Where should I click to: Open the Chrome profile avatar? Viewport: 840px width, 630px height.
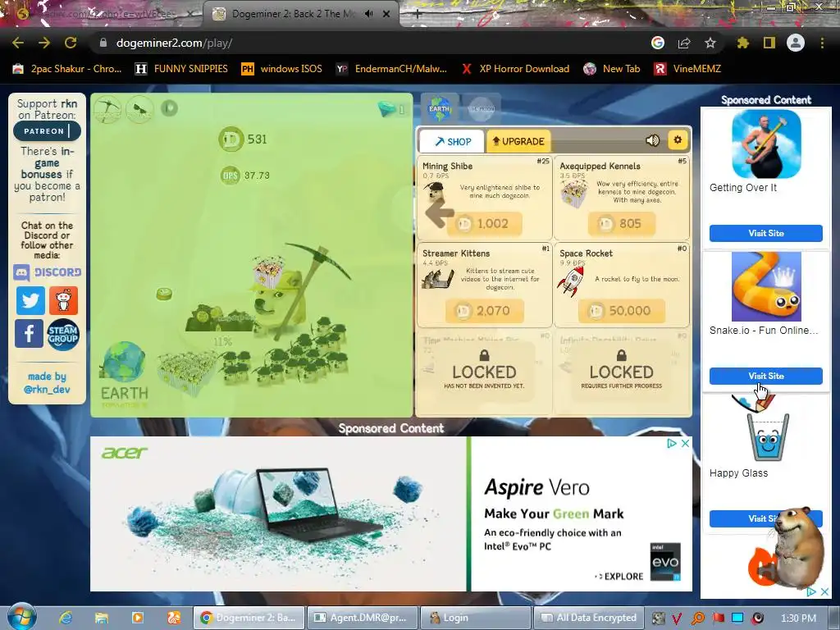pos(796,43)
